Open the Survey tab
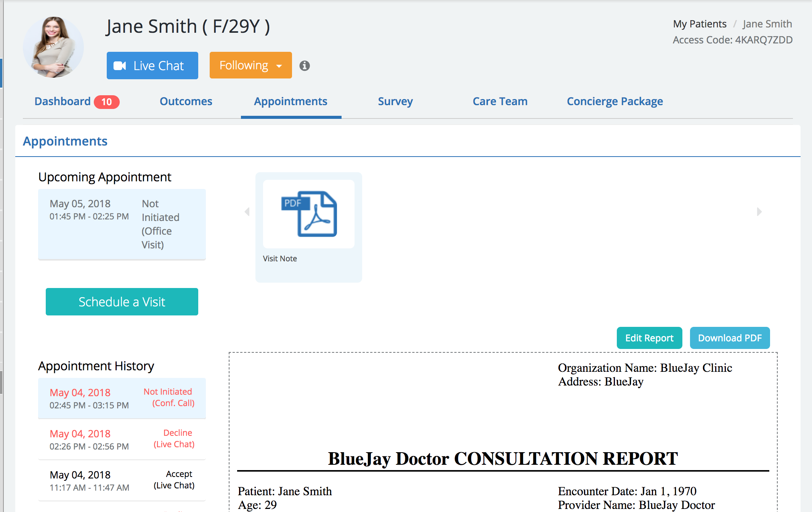Viewport: 812px width, 512px height. pos(395,101)
